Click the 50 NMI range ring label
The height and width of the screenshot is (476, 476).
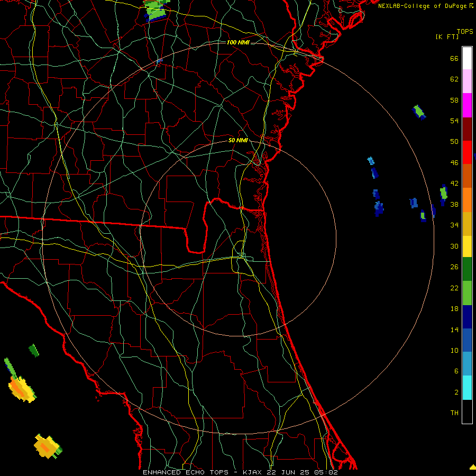(x=238, y=140)
